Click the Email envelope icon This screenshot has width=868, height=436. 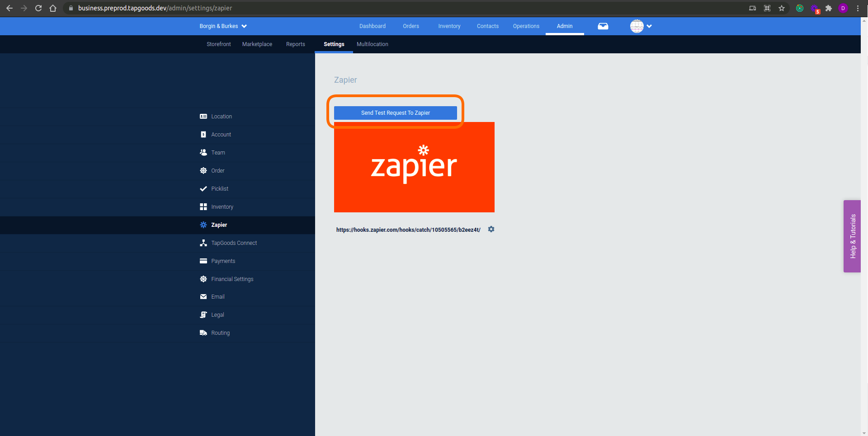(203, 297)
